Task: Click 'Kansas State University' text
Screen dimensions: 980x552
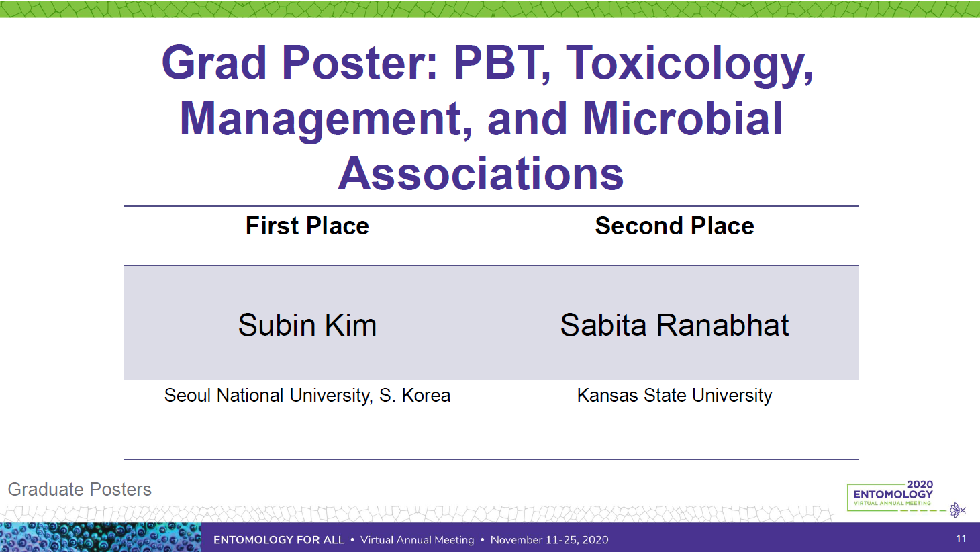Action: tap(675, 396)
